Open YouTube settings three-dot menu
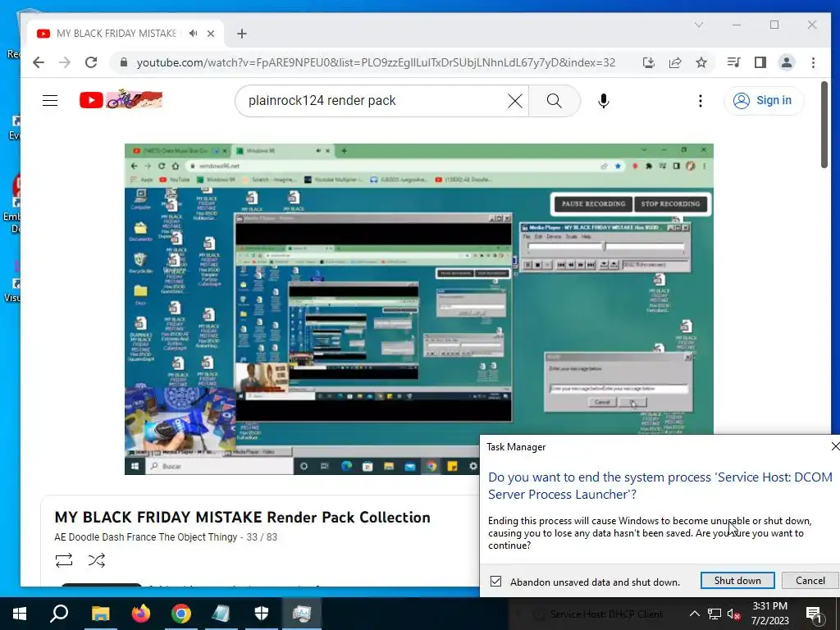This screenshot has width=840, height=630. pos(701,101)
